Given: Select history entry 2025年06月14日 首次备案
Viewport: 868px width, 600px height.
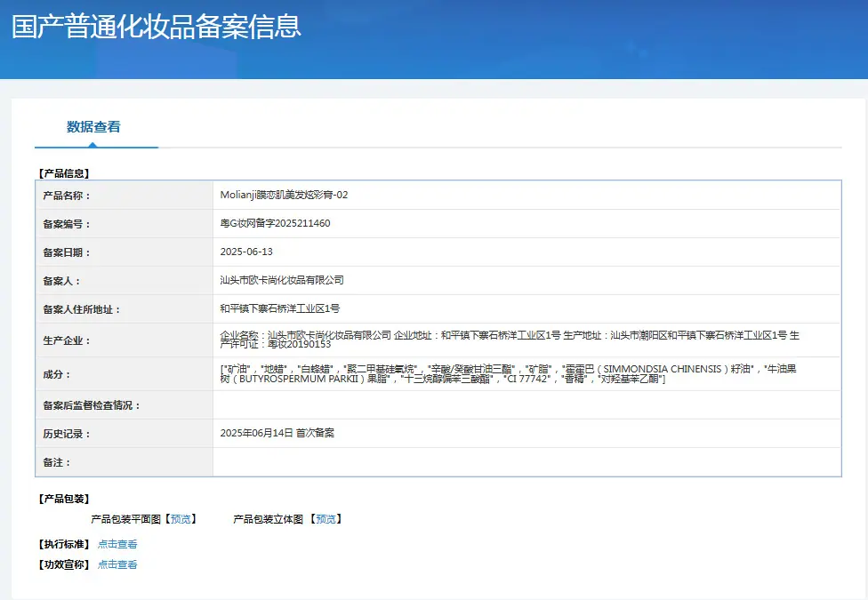Looking at the screenshot, I should tap(277, 433).
